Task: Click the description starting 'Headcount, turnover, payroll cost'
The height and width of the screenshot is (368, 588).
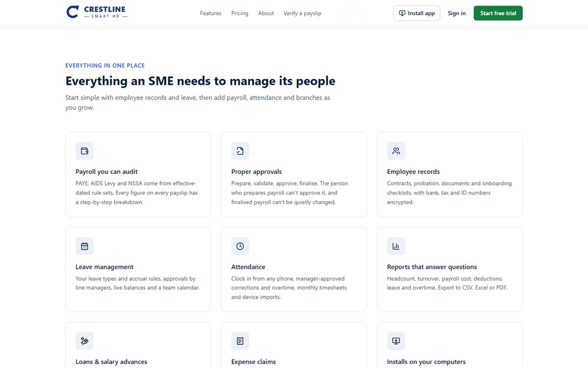Action: coord(447,283)
